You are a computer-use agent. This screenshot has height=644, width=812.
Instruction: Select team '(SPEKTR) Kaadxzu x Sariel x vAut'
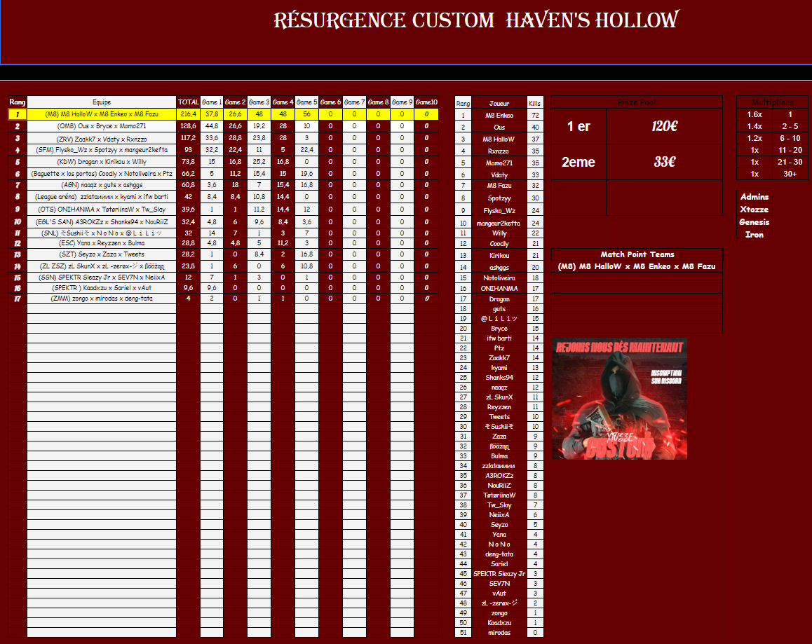(102, 288)
